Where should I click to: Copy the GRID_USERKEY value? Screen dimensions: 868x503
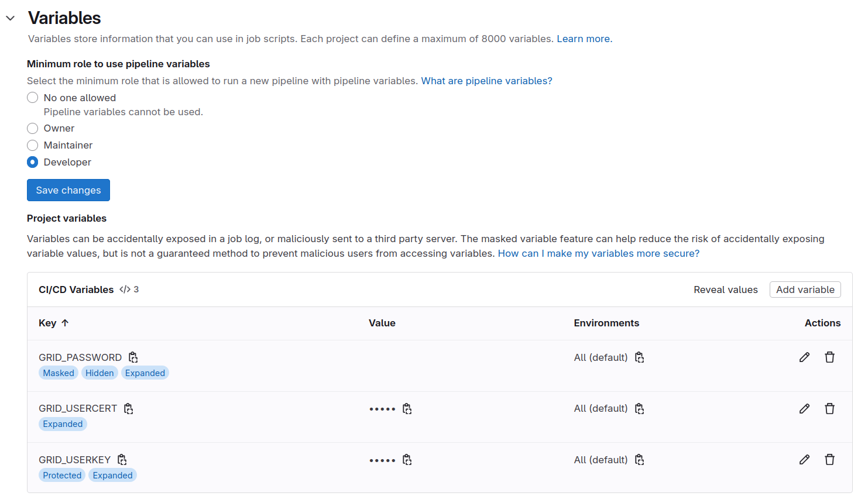(x=407, y=459)
